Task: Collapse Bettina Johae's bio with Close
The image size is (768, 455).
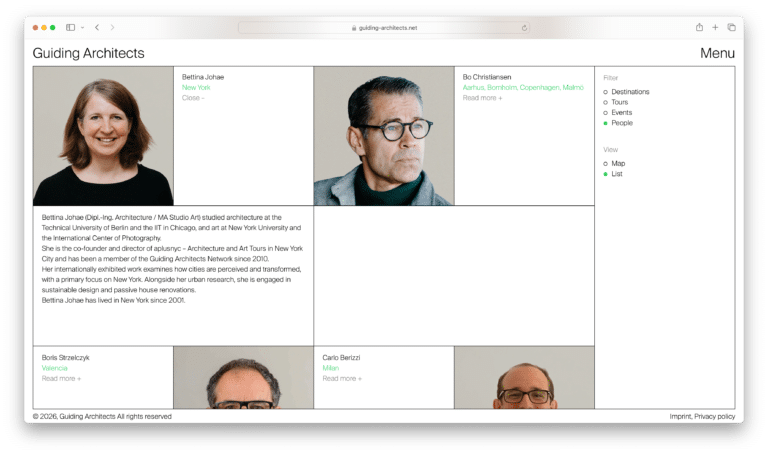Action: pyautogui.click(x=192, y=98)
